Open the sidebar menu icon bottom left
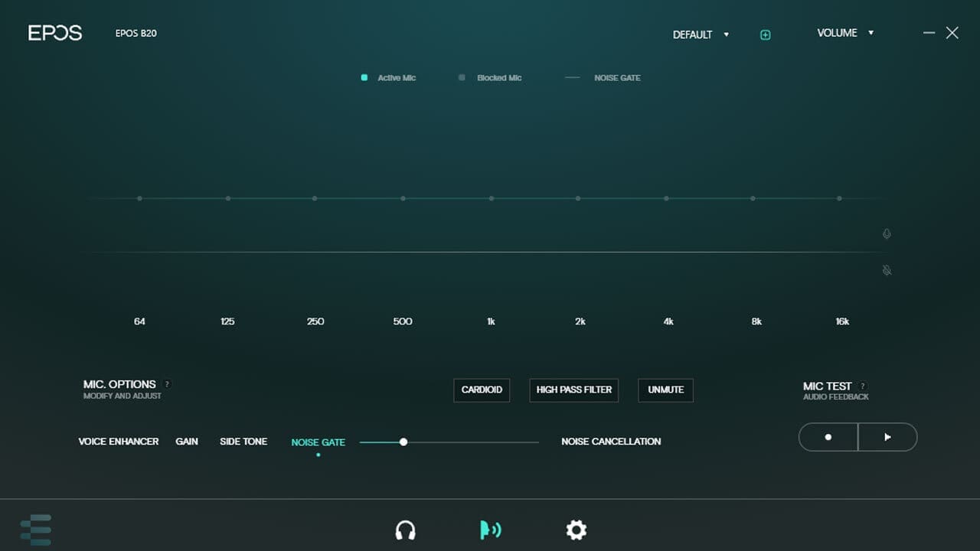This screenshot has width=980, height=551. tap(38, 528)
